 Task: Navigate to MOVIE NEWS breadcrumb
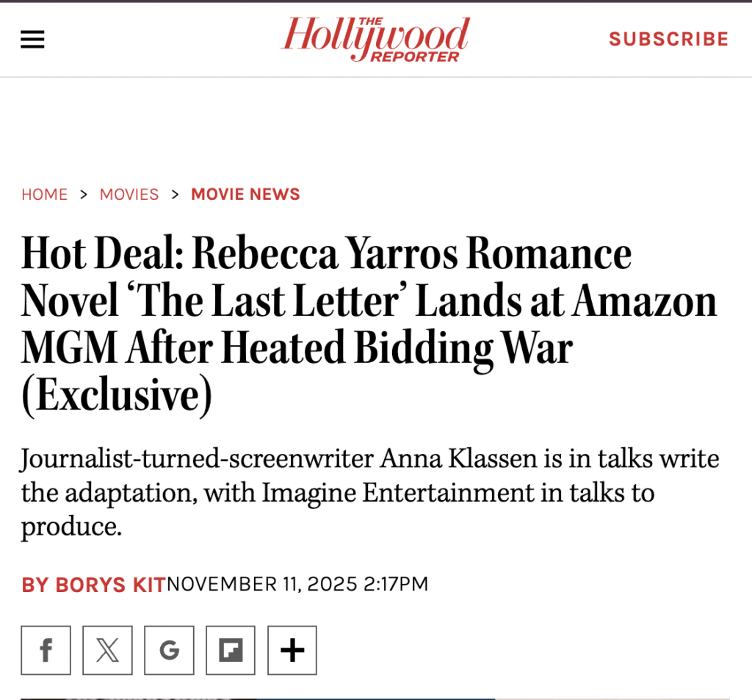click(245, 195)
